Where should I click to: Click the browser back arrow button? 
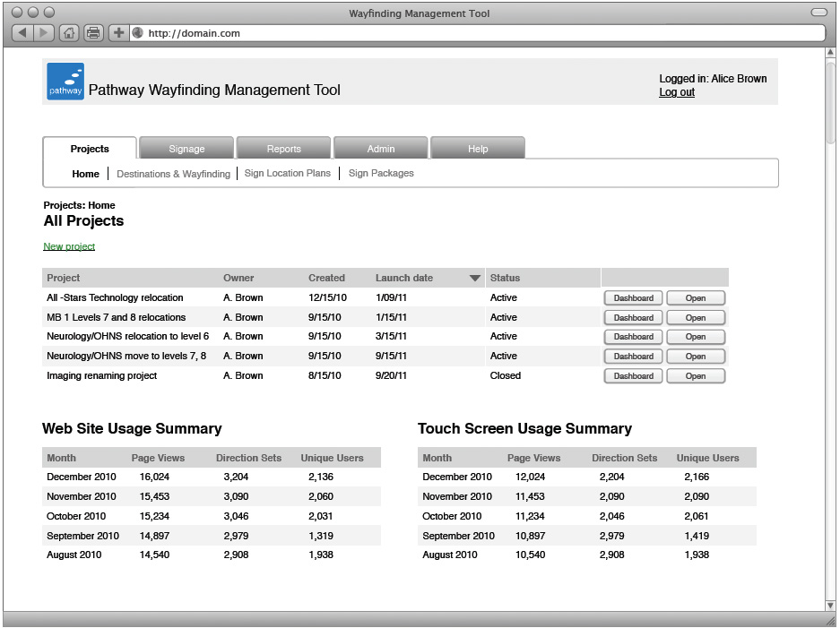[22, 33]
